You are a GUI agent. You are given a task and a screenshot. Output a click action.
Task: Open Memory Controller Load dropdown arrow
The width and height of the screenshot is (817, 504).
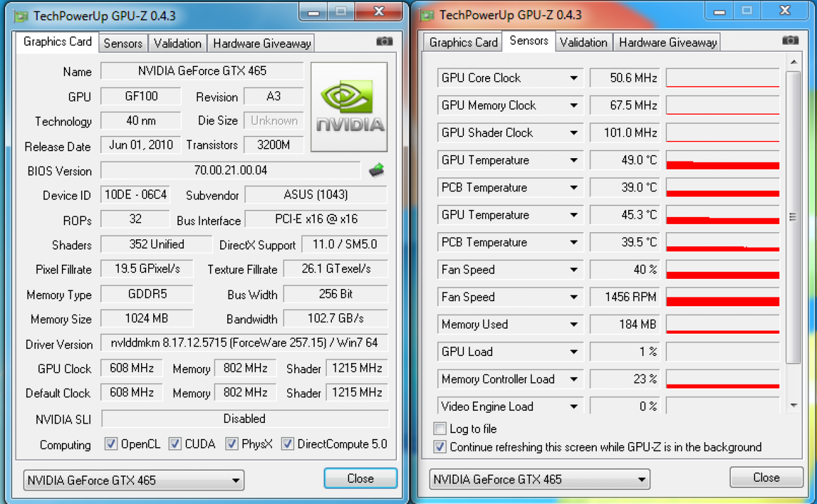tap(574, 380)
